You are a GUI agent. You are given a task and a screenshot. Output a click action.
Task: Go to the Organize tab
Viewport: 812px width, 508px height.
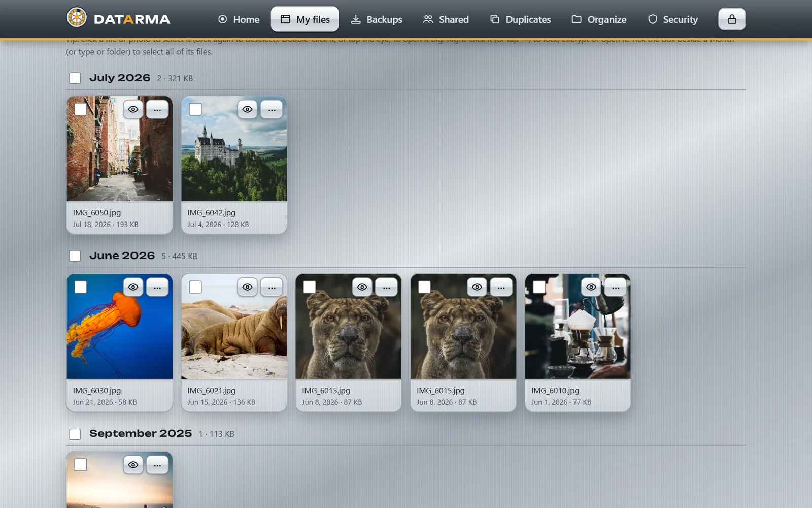599,19
